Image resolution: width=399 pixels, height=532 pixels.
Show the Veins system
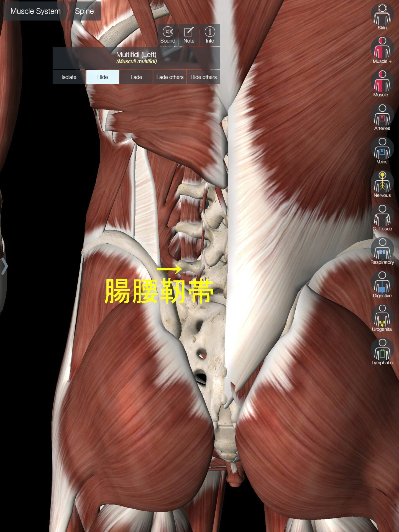382,149
